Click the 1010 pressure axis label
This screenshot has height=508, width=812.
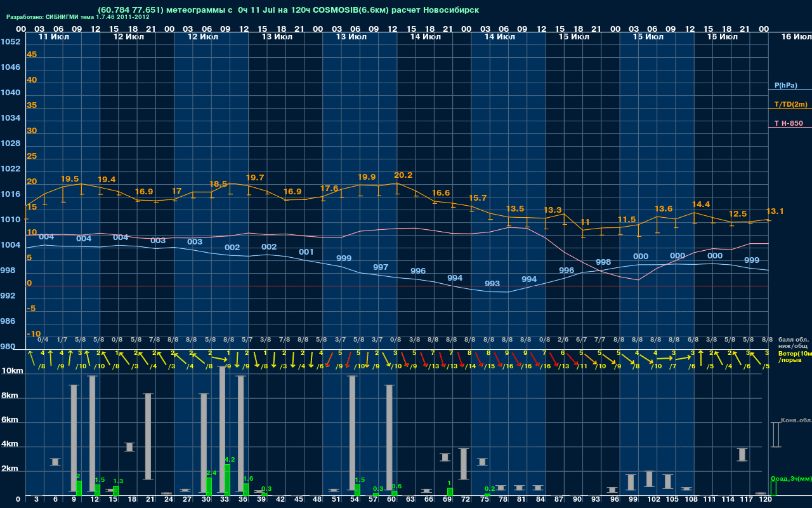click(x=10, y=220)
